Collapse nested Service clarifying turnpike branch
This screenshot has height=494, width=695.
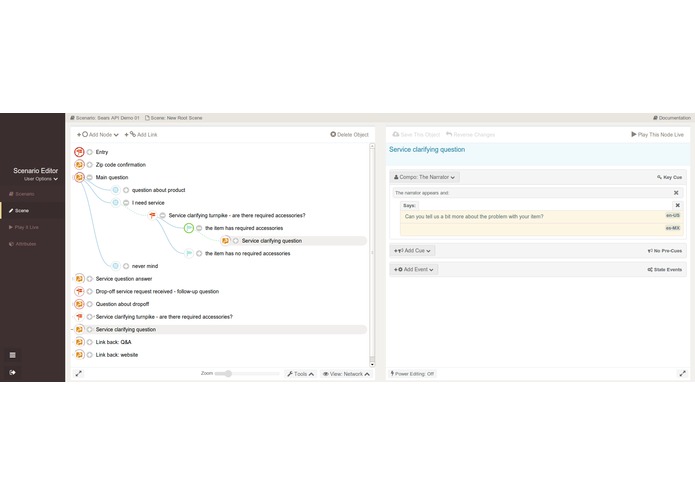[x=163, y=215]
